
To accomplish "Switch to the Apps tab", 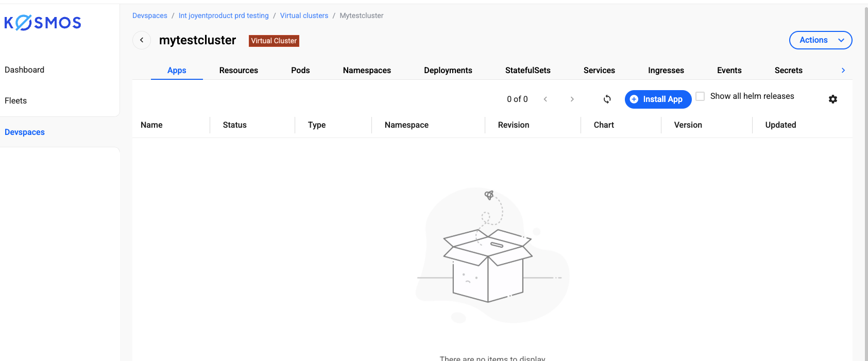I will tap(177, 71).
